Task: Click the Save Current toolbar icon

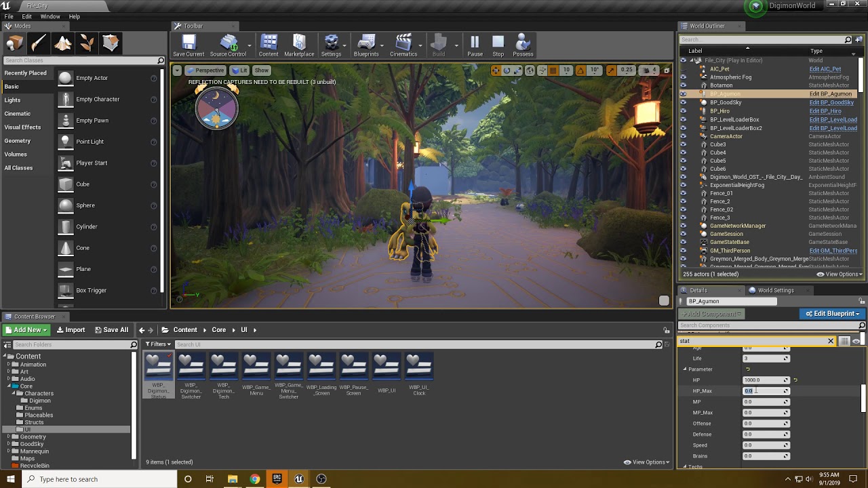Action: 189,45
